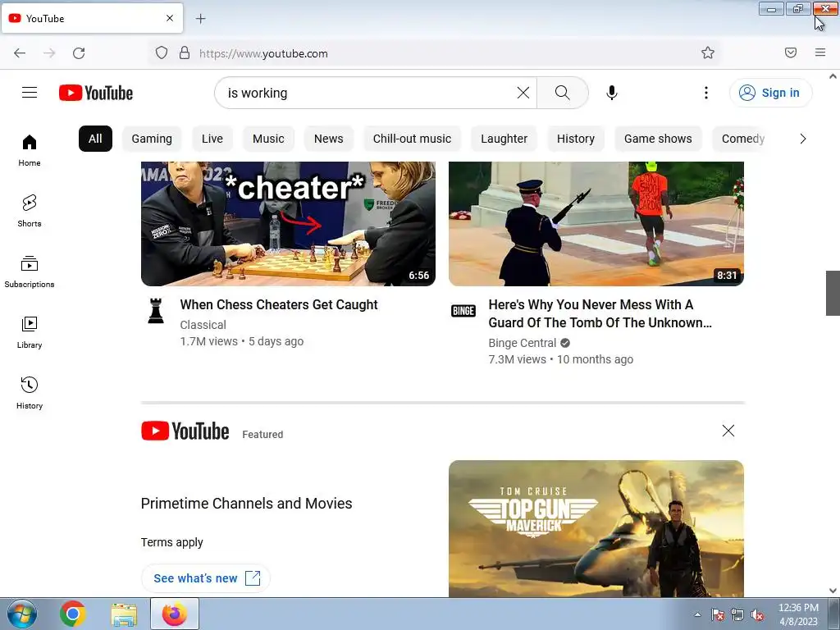Click the Save to Pocket icon
840x630 pixels.
(x=791, y=52)
